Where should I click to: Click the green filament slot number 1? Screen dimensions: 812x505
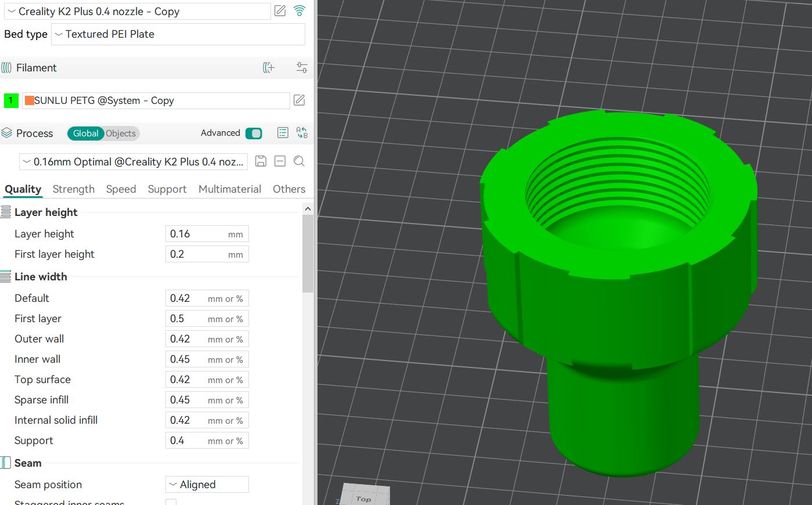tap(11, 100)
